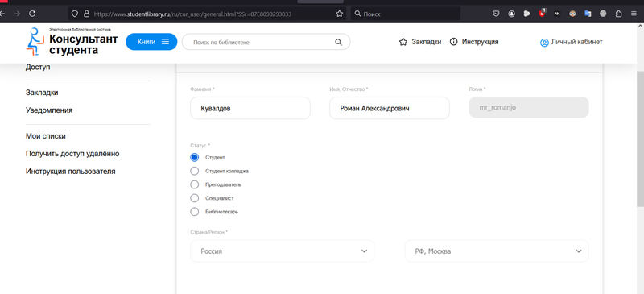The image size is (644, 294).
Task: Click the magnifier icon in library search
Action: pos(338,42)
